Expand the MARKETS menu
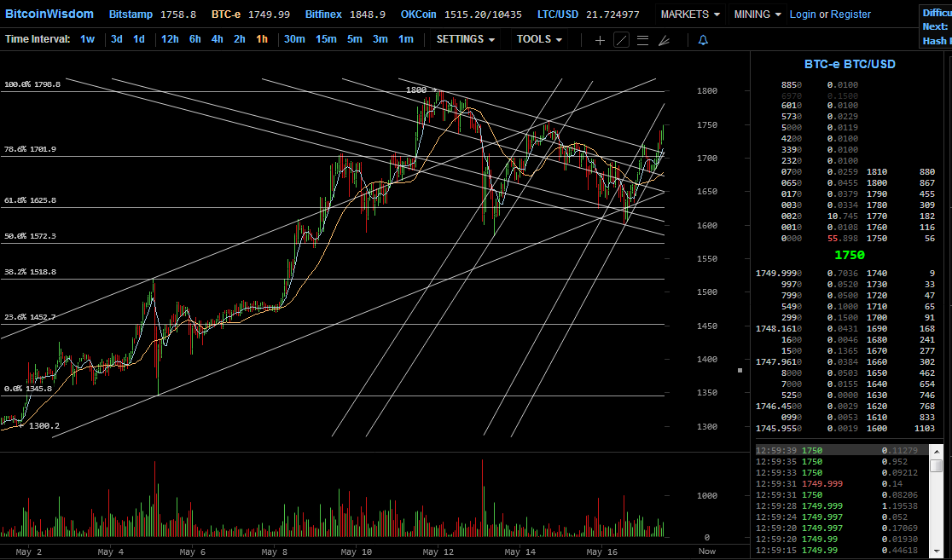 pyautogui.click(x=690, y=14)
